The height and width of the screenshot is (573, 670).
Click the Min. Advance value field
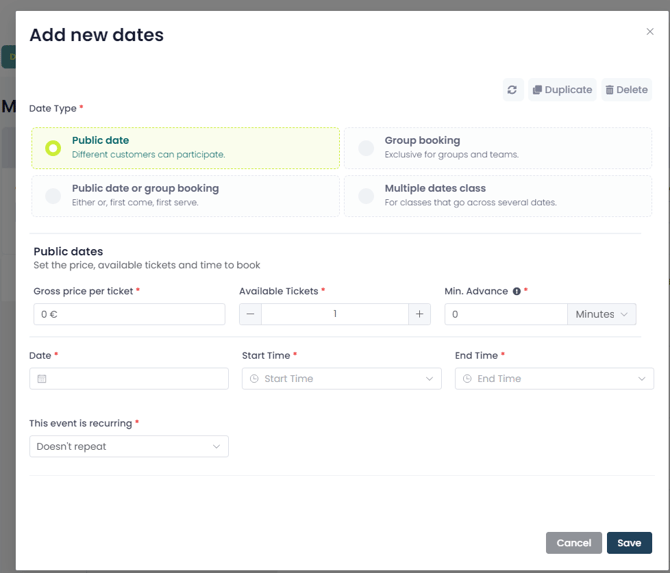(x=505, y=314)
